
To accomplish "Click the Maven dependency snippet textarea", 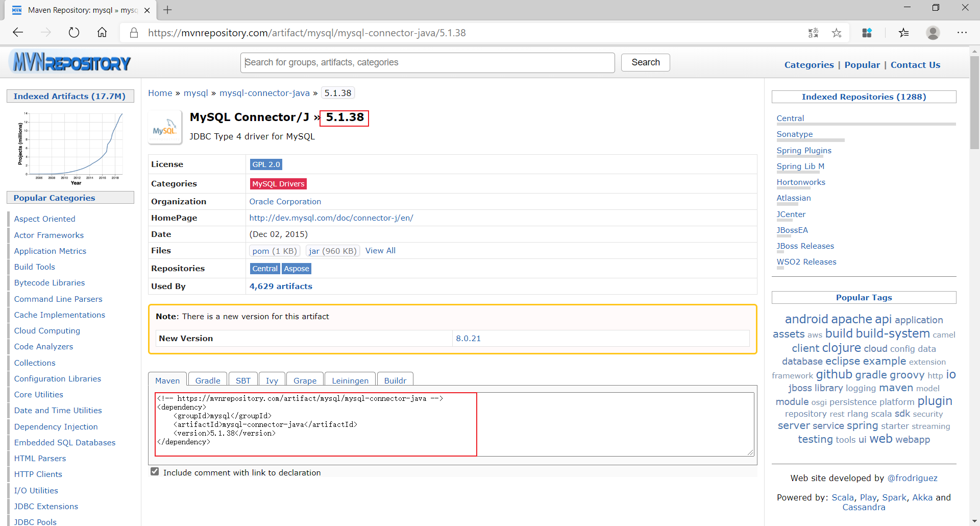I will point(454,424).
